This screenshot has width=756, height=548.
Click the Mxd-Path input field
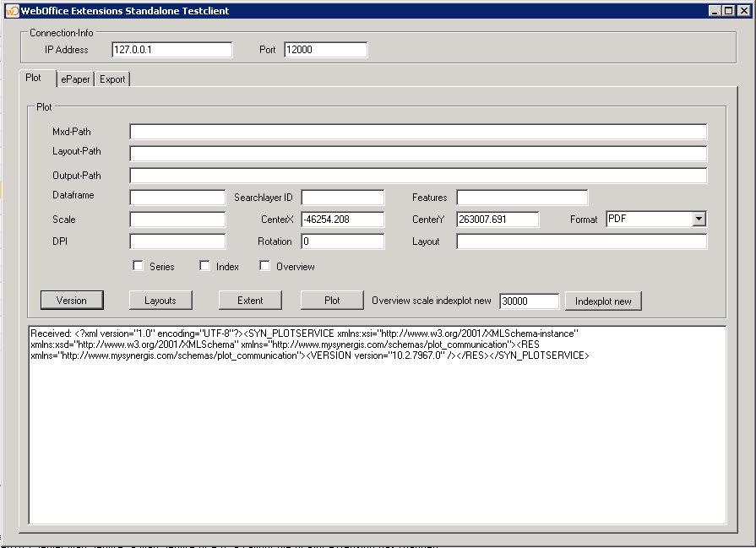coord(417,131)
